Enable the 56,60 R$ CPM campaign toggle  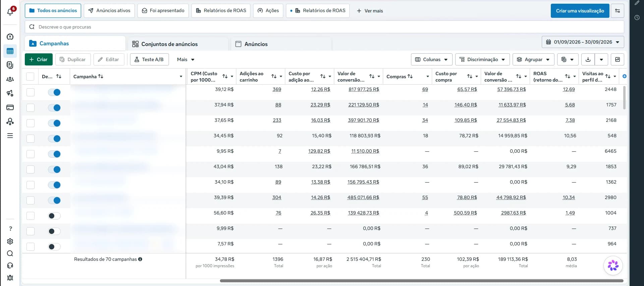coord(54,216)
